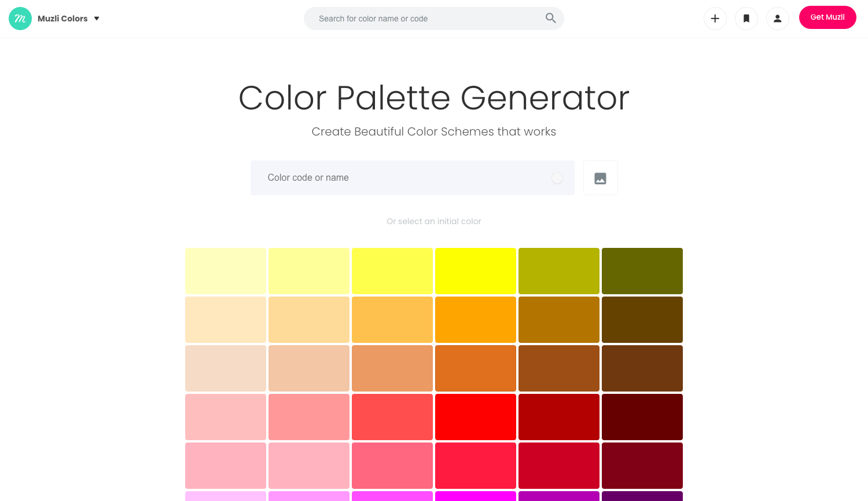
Task: Select the pure red color swatch
Action: click(476, 417)
